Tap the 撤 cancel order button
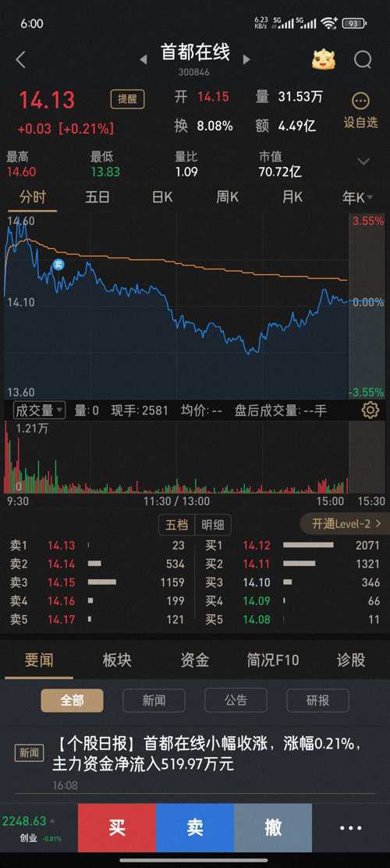 273,828
